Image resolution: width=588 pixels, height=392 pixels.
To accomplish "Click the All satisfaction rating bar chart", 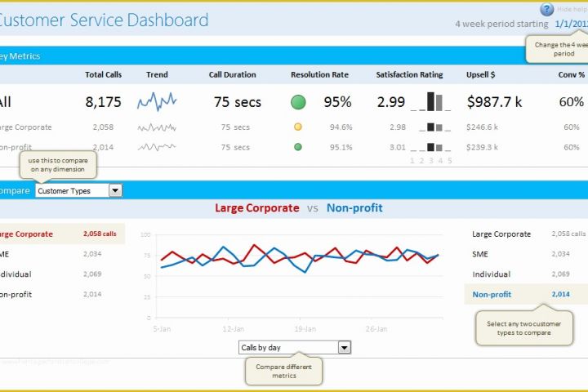I will click(x=430, y=101).
